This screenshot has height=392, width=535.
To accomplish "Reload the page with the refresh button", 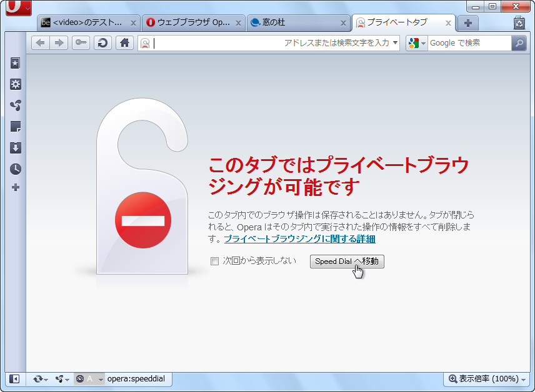I will 102,43.
